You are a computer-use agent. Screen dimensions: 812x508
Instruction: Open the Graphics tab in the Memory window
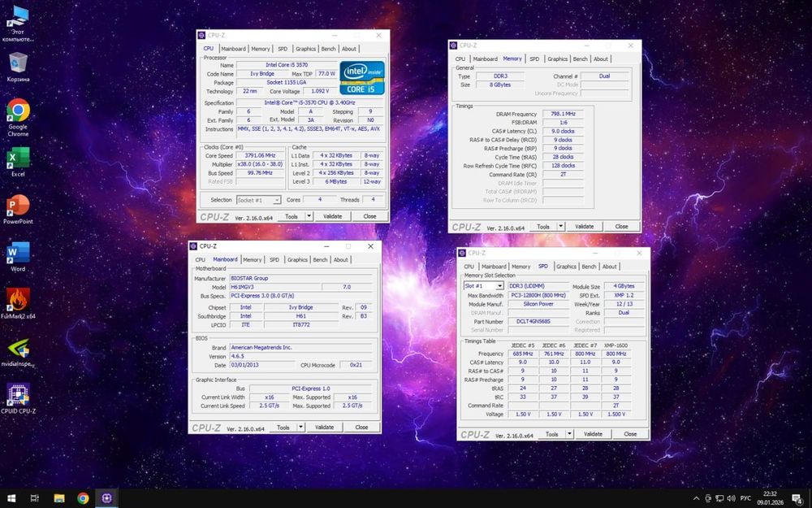coord(557,59)
